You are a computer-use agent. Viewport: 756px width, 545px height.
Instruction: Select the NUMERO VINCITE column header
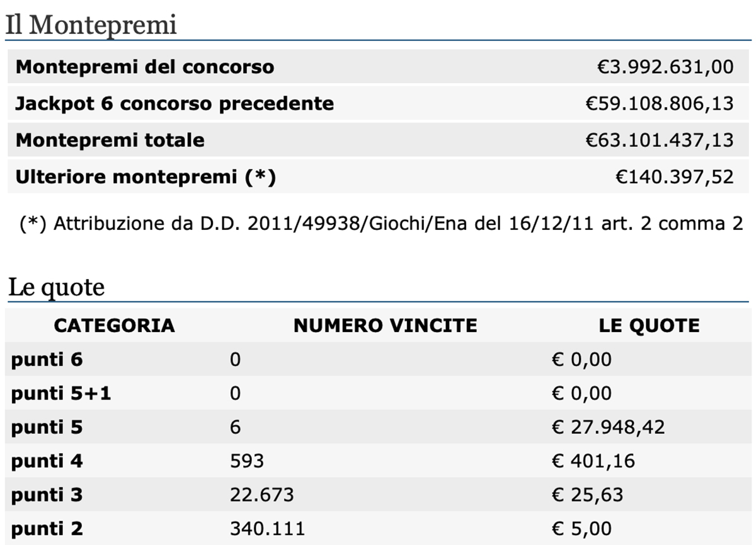[x=386, y=325]
